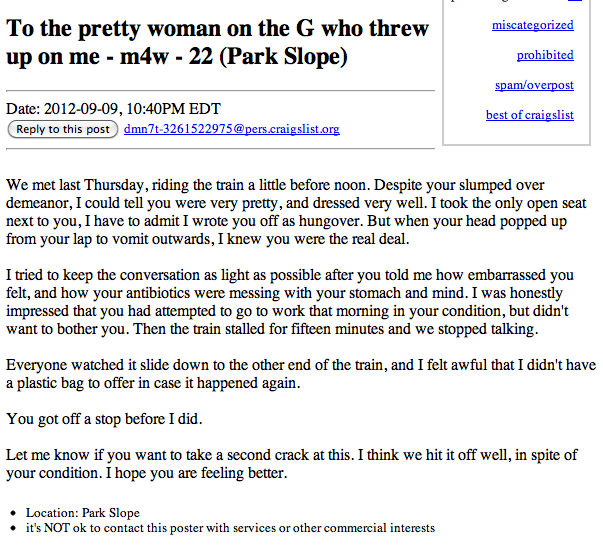The height and width of the screenshot is (546, 603).
Task: Click the posting date 2012-09-09
Action: (80, 109)
